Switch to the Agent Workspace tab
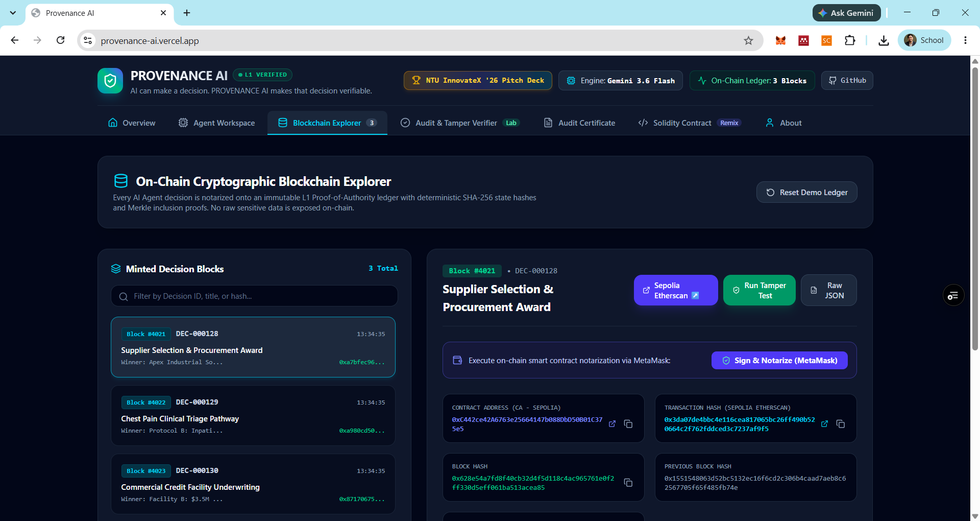Viewport: 980px width, 521px height. coord(216,123)
